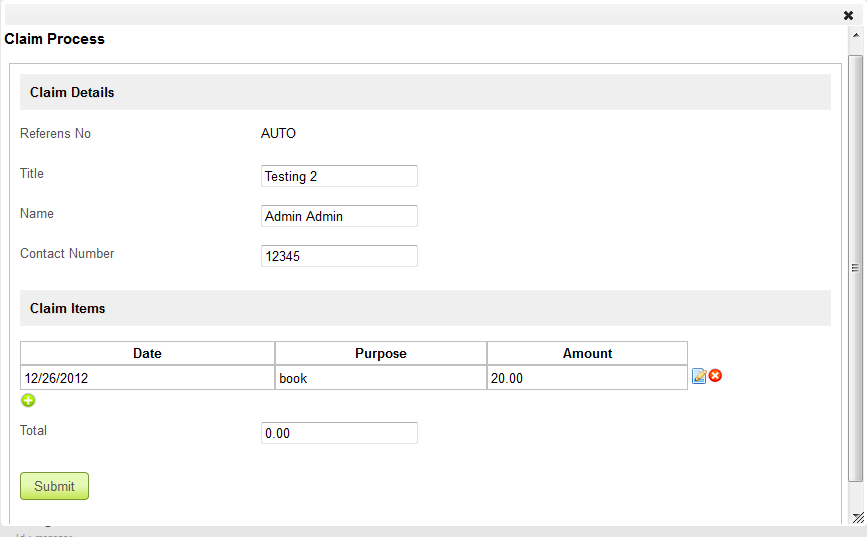This screenshot has height=537, width=867.
Task: Select the Contact Number input box
Action: 339,256
